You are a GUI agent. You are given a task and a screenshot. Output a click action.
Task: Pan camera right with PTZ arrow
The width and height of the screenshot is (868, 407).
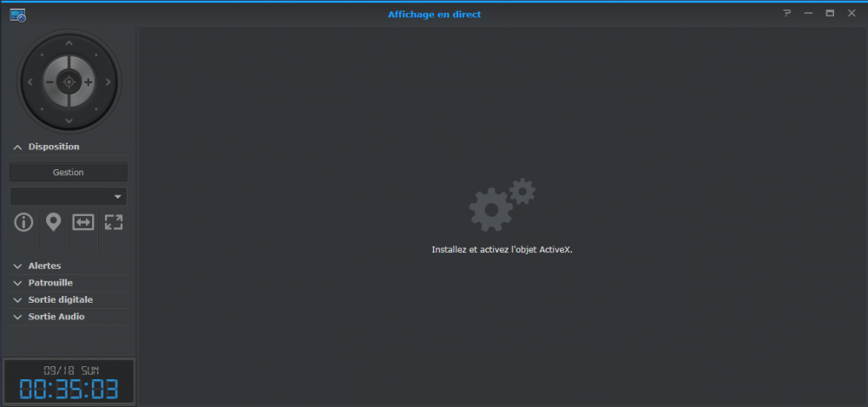[108, 82]
